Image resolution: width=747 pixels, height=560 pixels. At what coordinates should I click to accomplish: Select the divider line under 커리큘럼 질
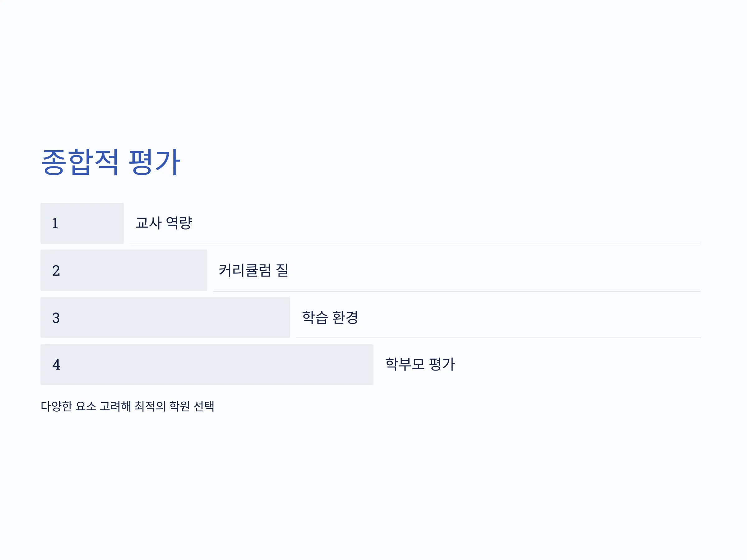(x=457, y=291)
